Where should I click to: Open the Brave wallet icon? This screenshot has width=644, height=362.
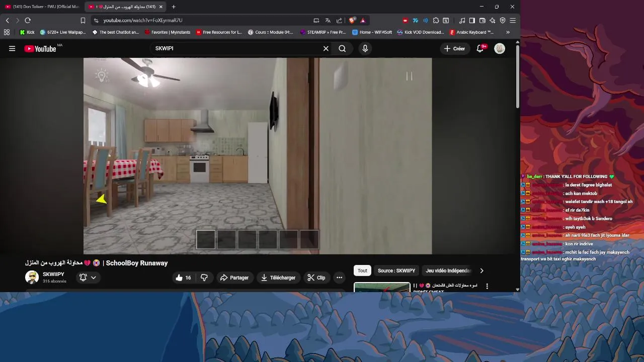[x=482, y=20]
